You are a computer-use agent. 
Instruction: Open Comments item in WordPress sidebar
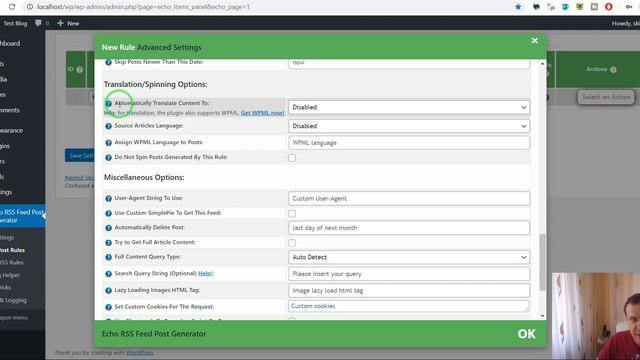pos(10,110)
